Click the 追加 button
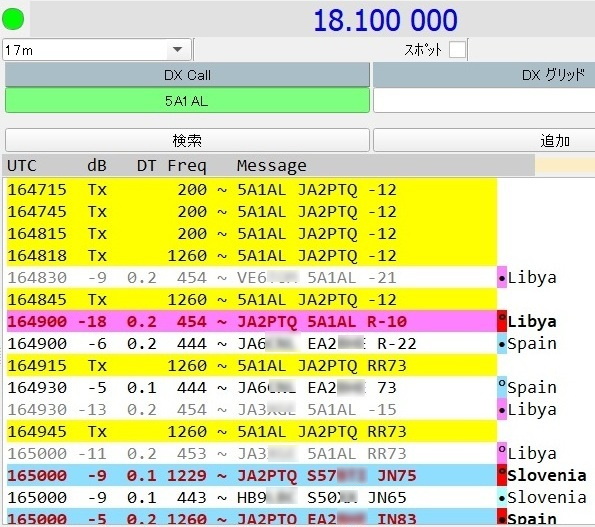Image resolution: width=595 pixels, height=527 pixels. (x=484, y=140)
